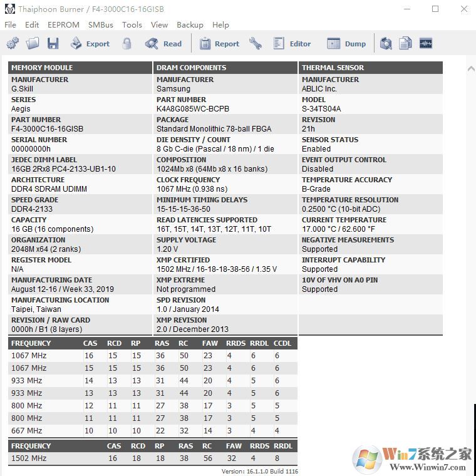This screenshot has height=476, width=476.
Task: Open a file with the folder icon
Action: coord(33,43)
